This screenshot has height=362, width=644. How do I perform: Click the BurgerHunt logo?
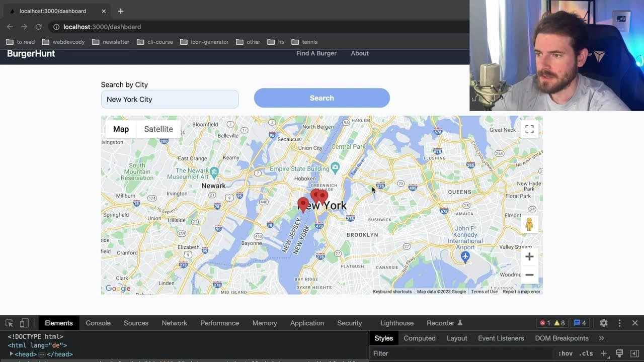coord(31,54)
